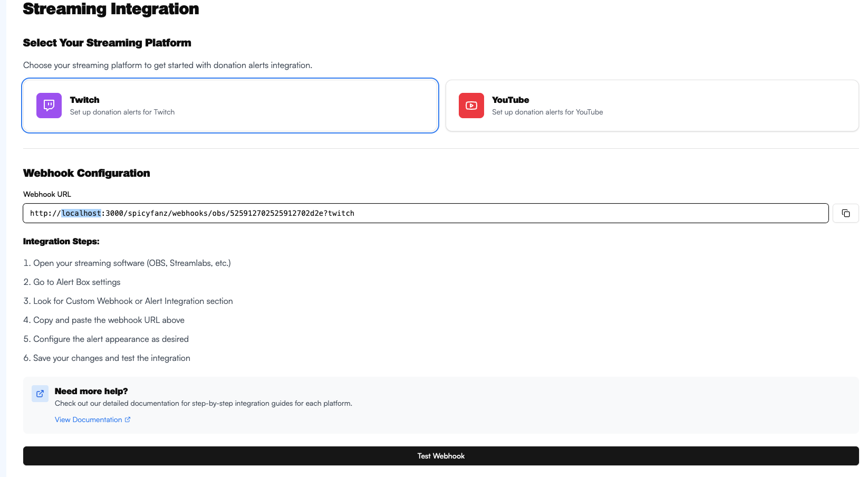Run the Test Webhook button
868x477 pixels.
click(x=441, y=456)
